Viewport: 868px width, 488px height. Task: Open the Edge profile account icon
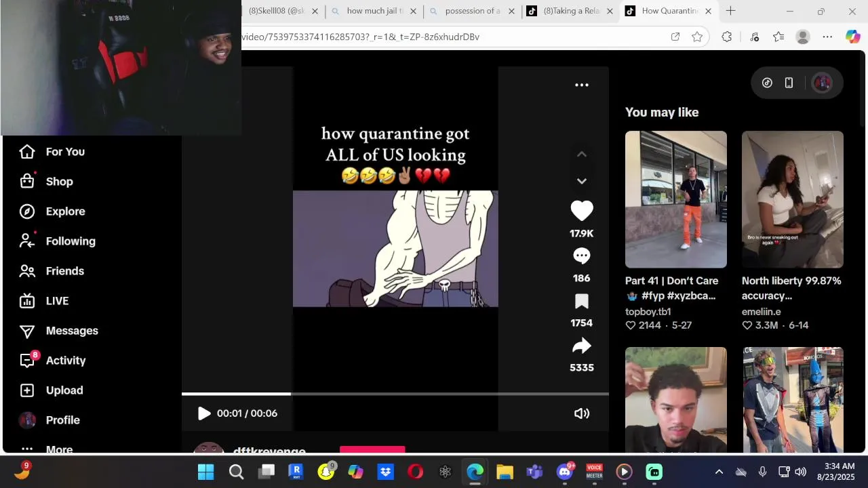pos(803,37)
